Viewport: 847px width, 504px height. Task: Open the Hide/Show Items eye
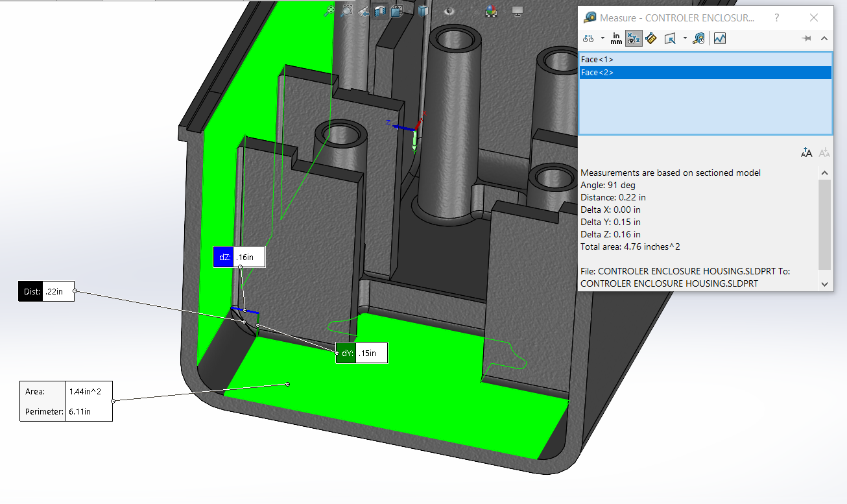pos(449,11)
